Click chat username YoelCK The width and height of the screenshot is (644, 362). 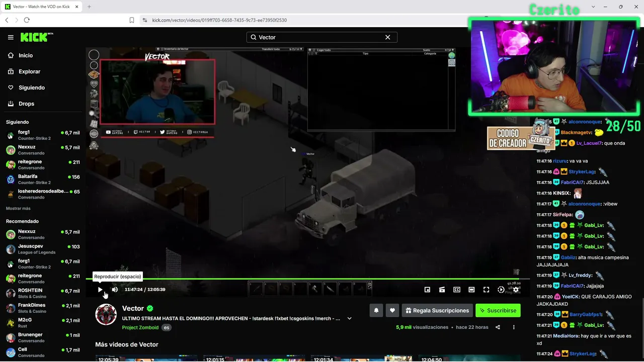[570, 297]
